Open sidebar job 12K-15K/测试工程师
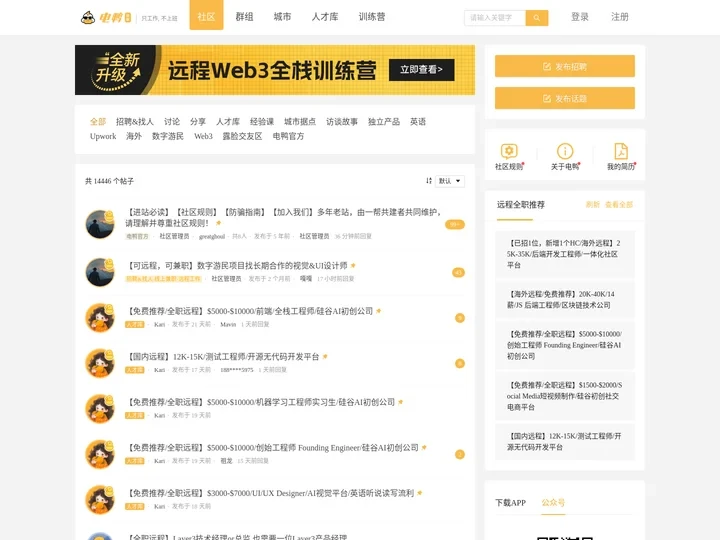Viewport: 720px width, 540px height. point(565,441)
